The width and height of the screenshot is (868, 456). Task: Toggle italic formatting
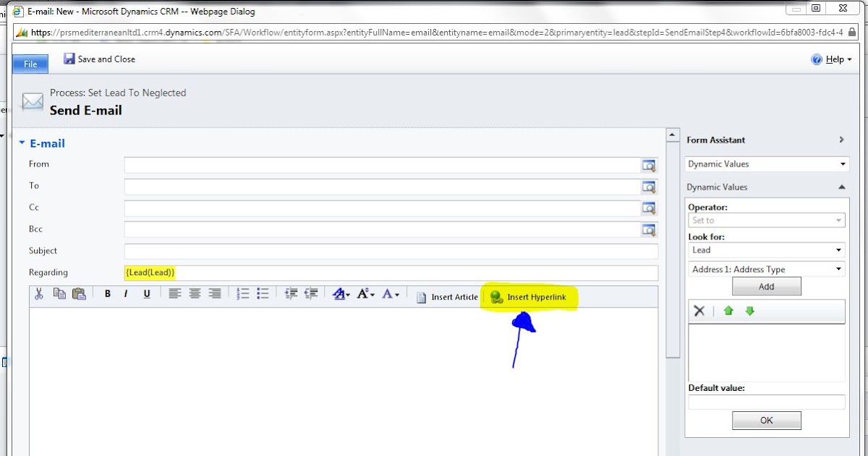[126, 294]
